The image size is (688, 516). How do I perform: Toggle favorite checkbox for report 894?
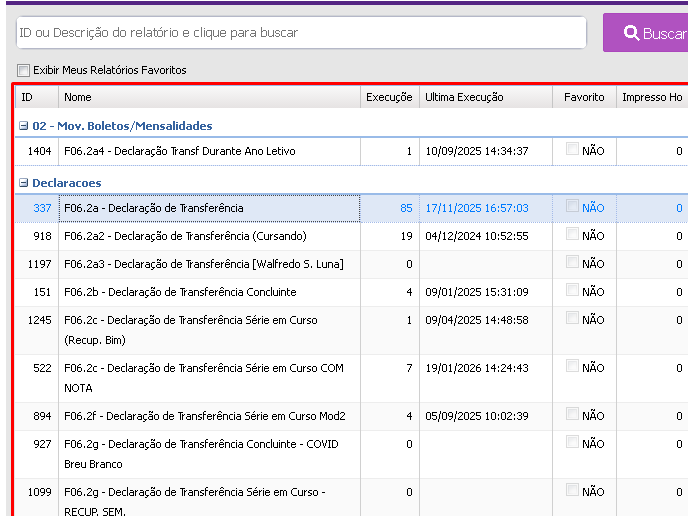click(x=572, y=415)
